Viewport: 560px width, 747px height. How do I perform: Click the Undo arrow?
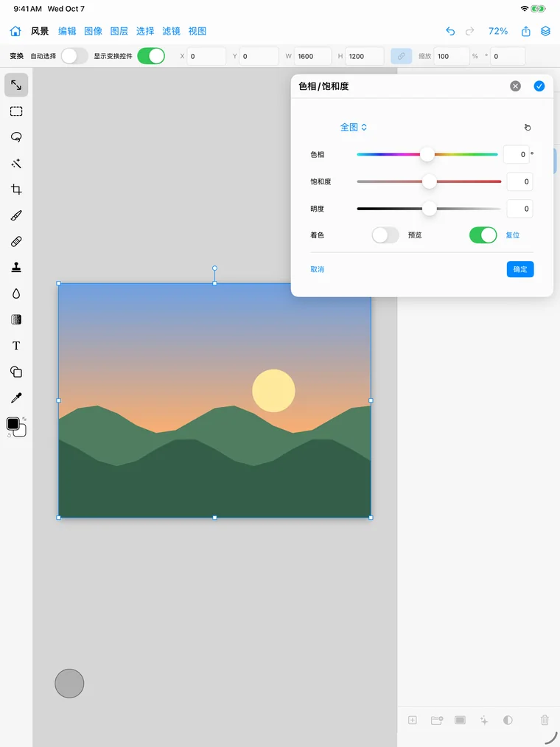tap(450, 31)
